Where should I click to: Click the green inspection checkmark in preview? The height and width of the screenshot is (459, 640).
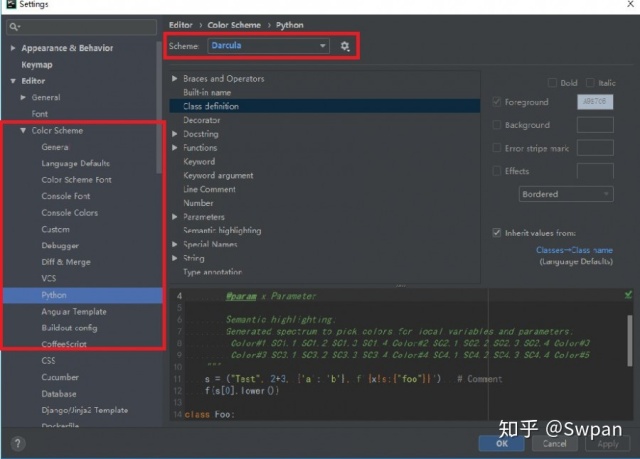coord(628,295)
